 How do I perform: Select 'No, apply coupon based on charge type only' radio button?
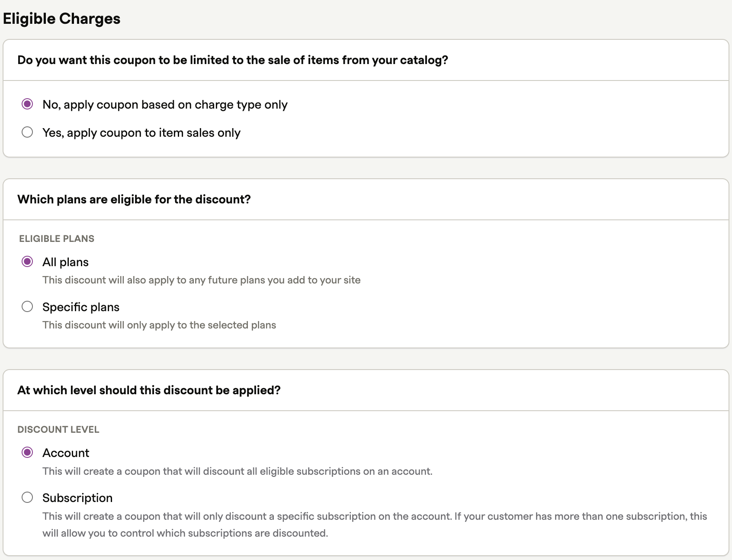(x=27, y=104)
